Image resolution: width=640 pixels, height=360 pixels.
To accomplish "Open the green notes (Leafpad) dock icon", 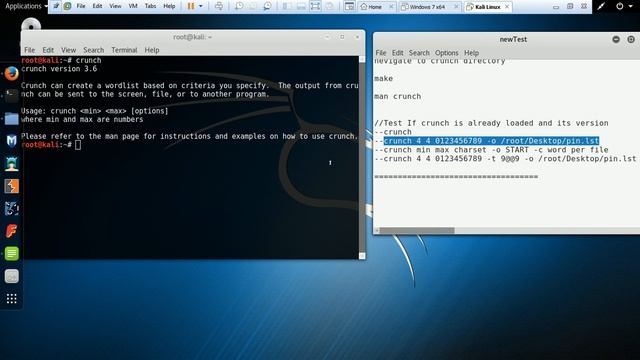I will [11, 253].
